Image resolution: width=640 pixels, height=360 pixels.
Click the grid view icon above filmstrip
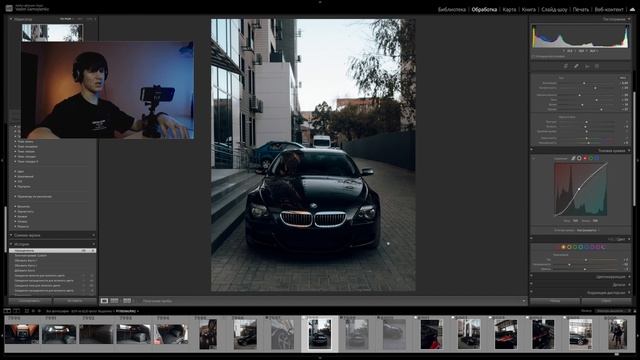click(x=27, y=311)
